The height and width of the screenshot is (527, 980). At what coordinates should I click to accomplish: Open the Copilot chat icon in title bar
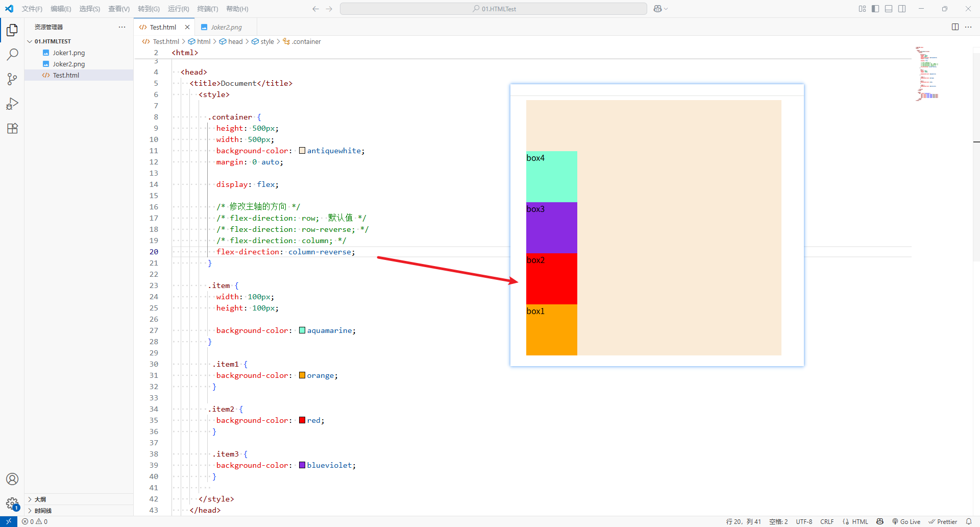click(658, 9)
